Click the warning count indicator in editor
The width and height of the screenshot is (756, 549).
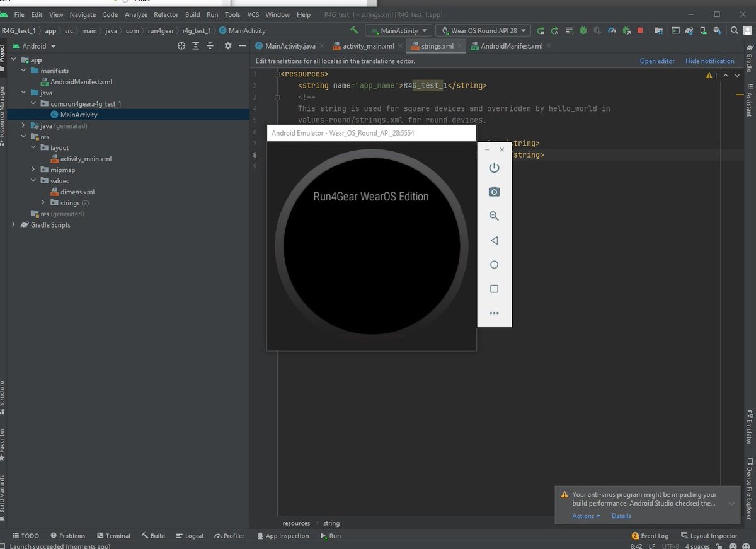[712, 76]
